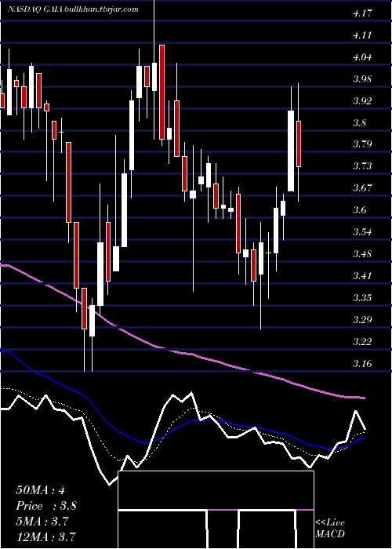Click the 3.67 price axis label
Screen dimensions: 392x549
click(362, 188)
